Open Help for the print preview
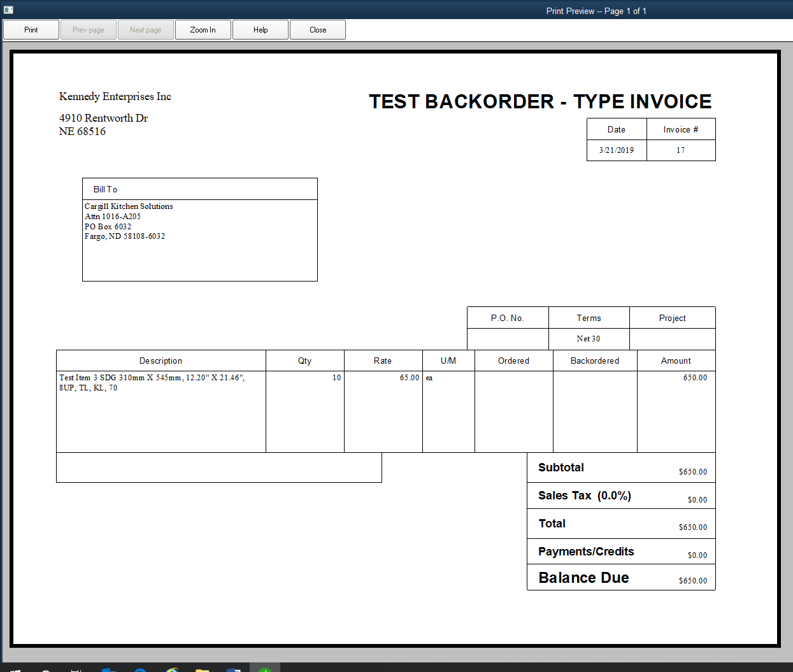The width and height of the screenshot is (793, 672). [x=260, y=29]
